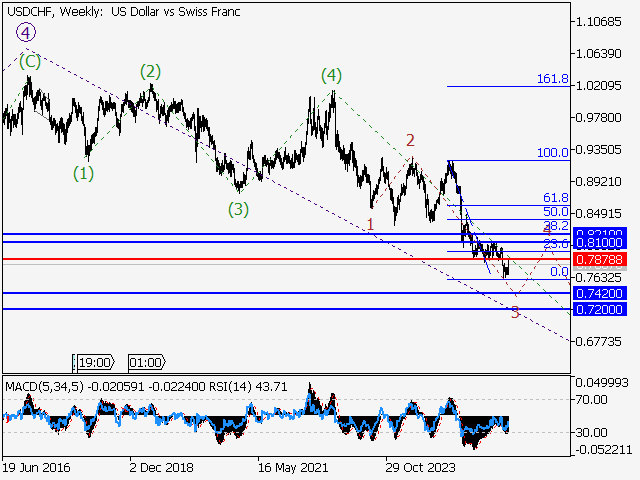
Task: Select the blue 0.81000 price tag
Action: tap(599, 243)
